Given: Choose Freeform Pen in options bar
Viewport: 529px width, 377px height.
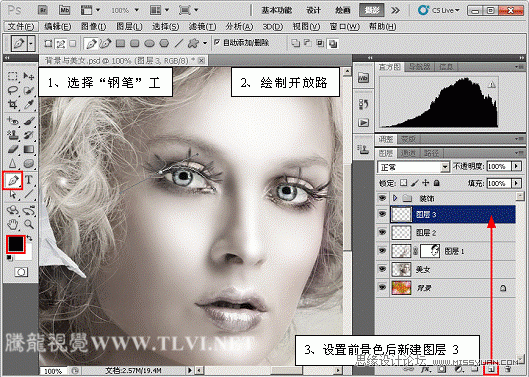Looking at the screenshot, I should click(105, 43).
